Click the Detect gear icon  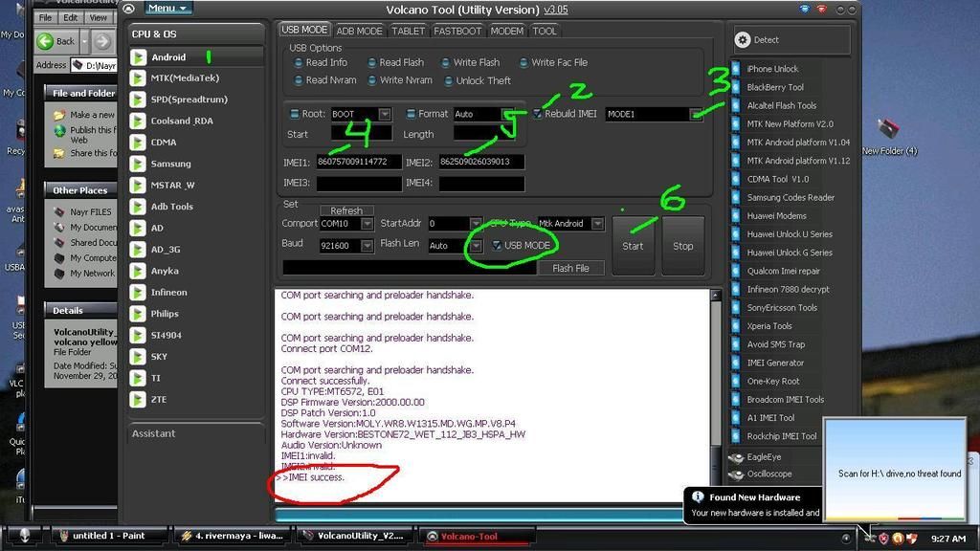click(743, 40)
